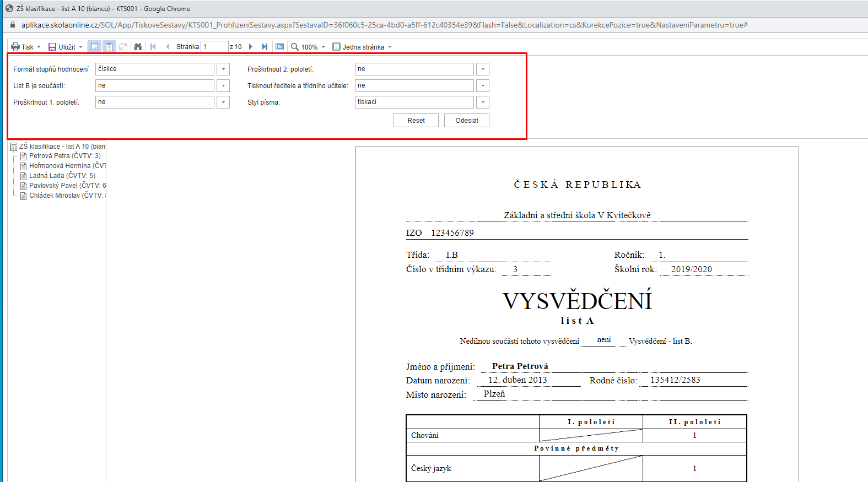
Task: Click the Proškrtnout 2. pololetí field
Action: pyautogui.click(x=414, y=69)
